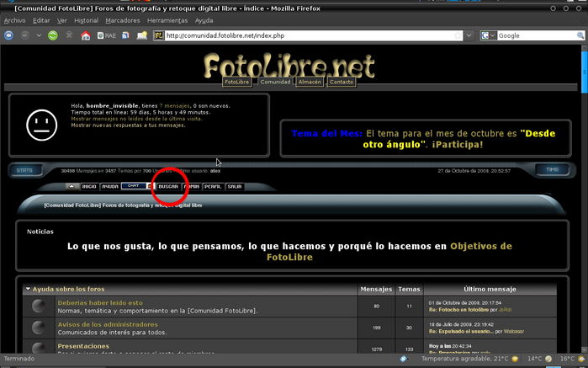Viewport: 588px width, 368px height.
Task: Focus the URL address bar
Action: coord(309,35)
